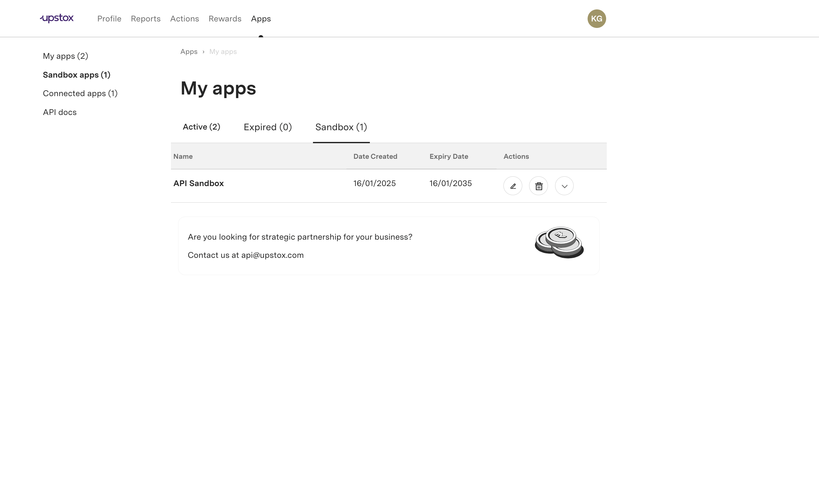Click the delete trash icon for API Sandbox
This screenshot has width=819, height=504.
tap(538, 185)
